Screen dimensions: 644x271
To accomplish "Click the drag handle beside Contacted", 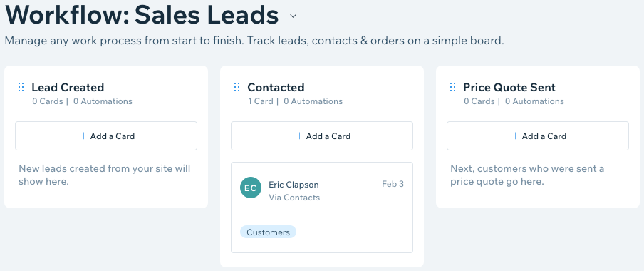I will (237, 87).
